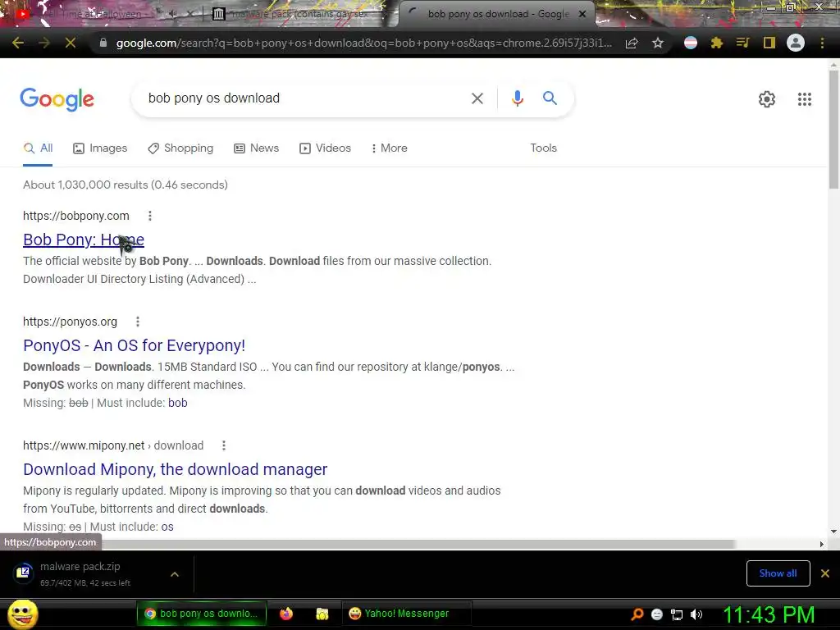Switch to Videos results

point(325,148)
